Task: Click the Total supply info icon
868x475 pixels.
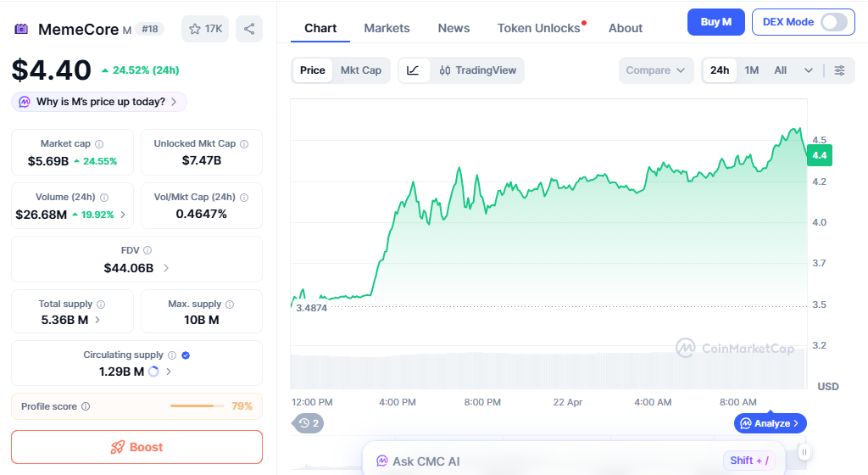Action: [x=101, y=304]
